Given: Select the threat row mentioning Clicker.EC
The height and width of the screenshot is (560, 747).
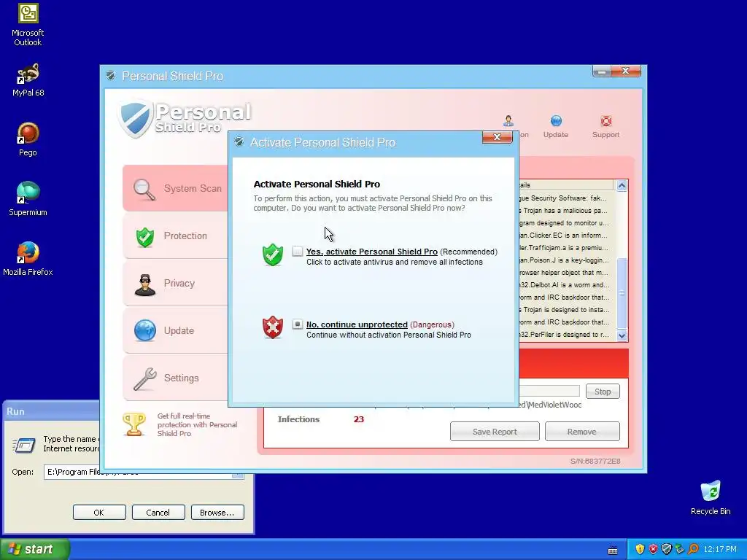Looking at the screenshot, I should pyautogui.click(x=565, y=236).
